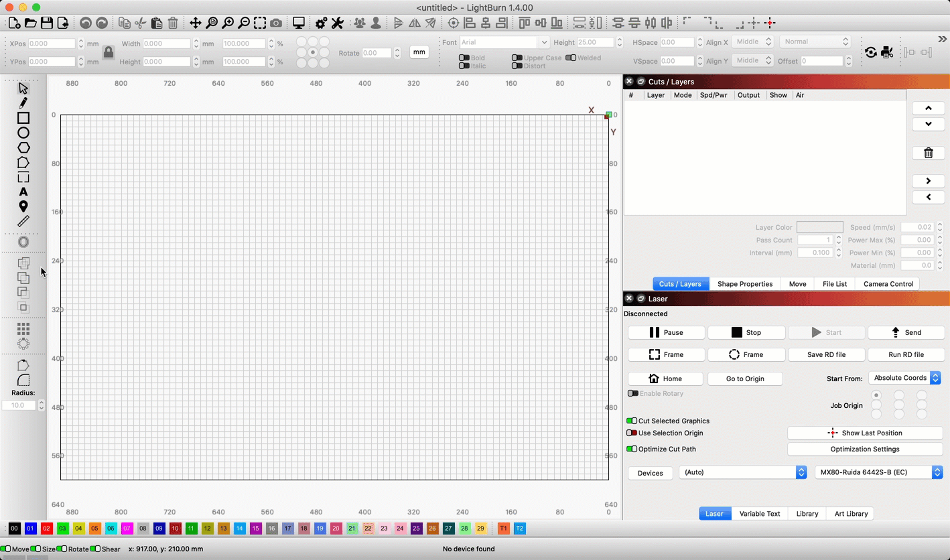950x560 pixels.
Task: Toggle the Bold text switch
Action: [464, 58]
